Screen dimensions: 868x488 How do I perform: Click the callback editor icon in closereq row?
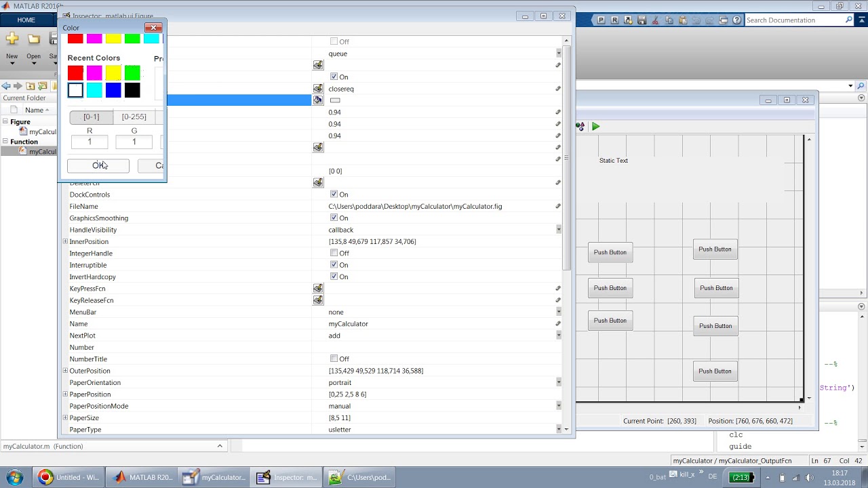tap(318, 89)
